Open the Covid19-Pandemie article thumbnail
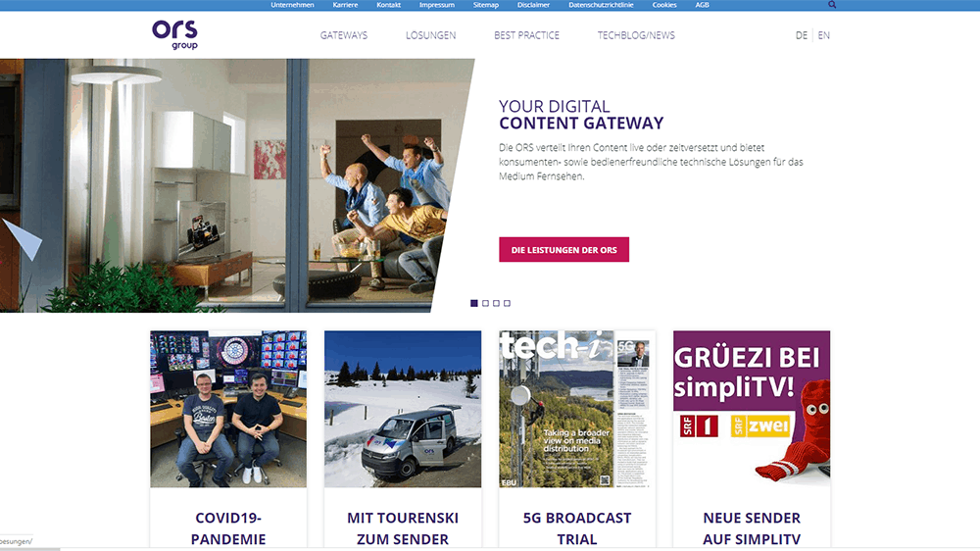 click(228, 409)
